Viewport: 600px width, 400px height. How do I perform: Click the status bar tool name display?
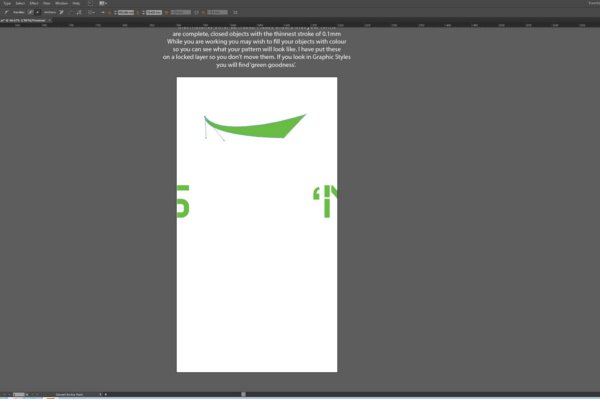[x=69, y=395]
